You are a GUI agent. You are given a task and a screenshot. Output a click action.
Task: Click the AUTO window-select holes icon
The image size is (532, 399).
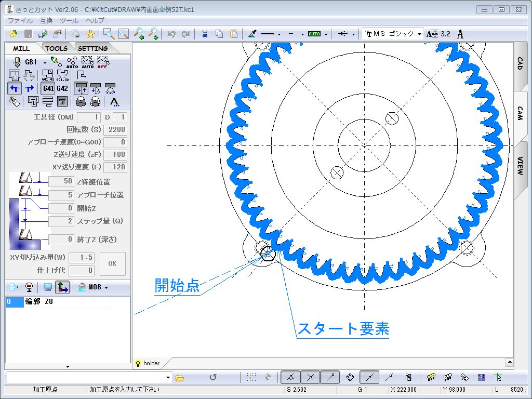coord(87,62)
